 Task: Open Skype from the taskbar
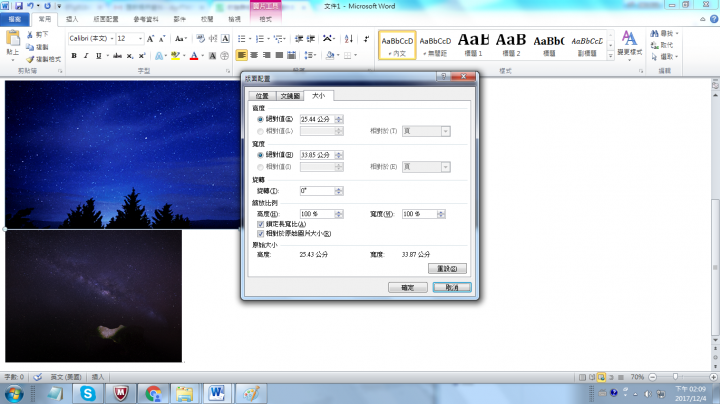tap(87, 393)
